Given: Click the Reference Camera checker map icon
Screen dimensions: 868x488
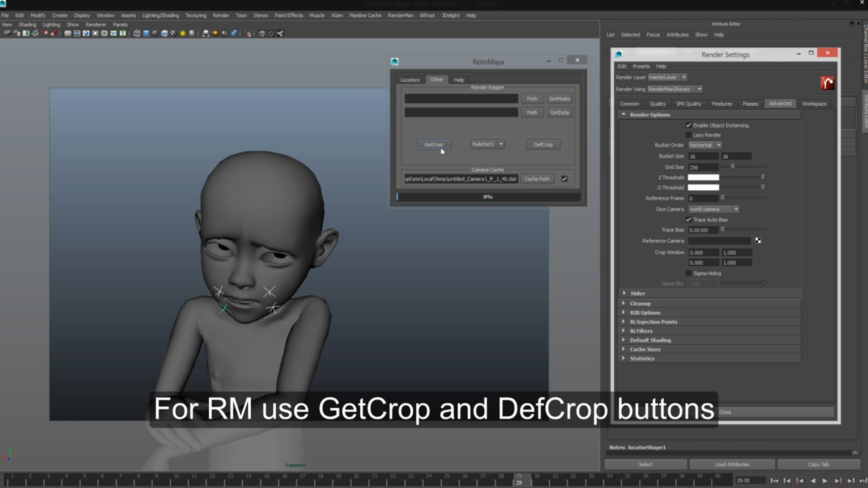Looking at the screenshot, I should (x=758, y=241).
